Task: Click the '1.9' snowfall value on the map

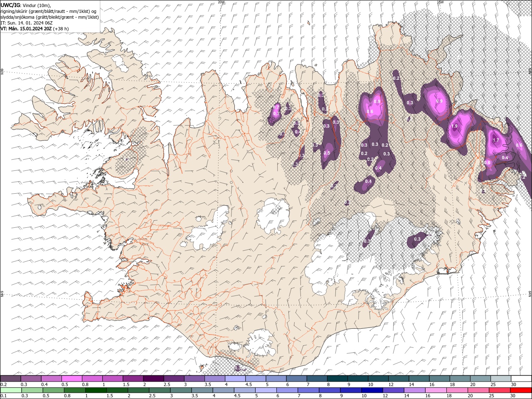Action: (x=454, y=126)
